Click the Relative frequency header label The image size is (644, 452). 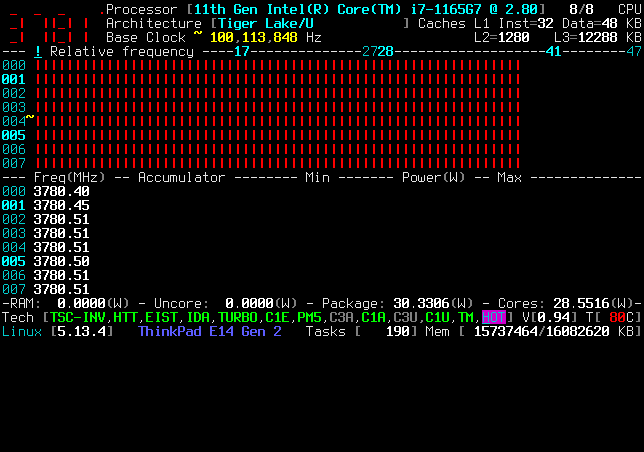(122, 52)
